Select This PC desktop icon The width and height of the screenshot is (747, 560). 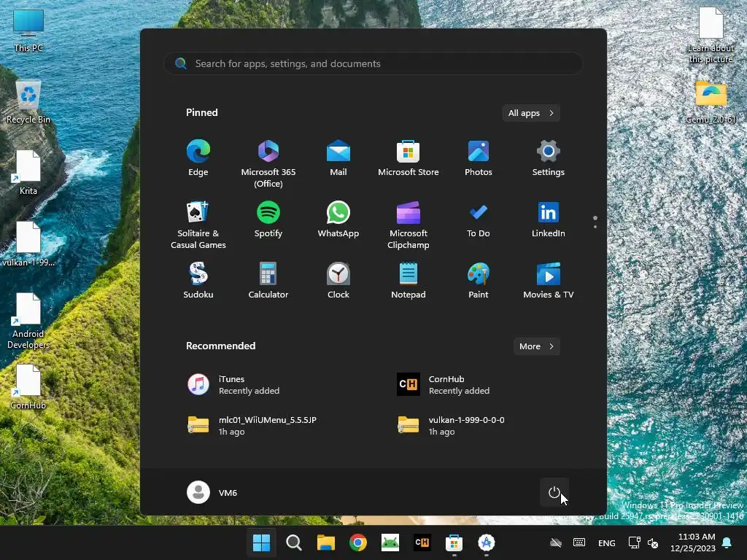[28, 31]
